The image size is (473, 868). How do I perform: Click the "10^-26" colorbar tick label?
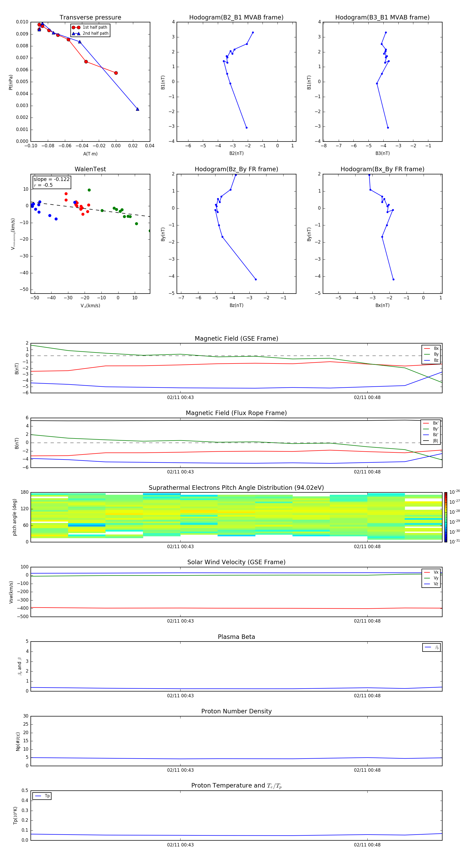[x=455, y=492]
